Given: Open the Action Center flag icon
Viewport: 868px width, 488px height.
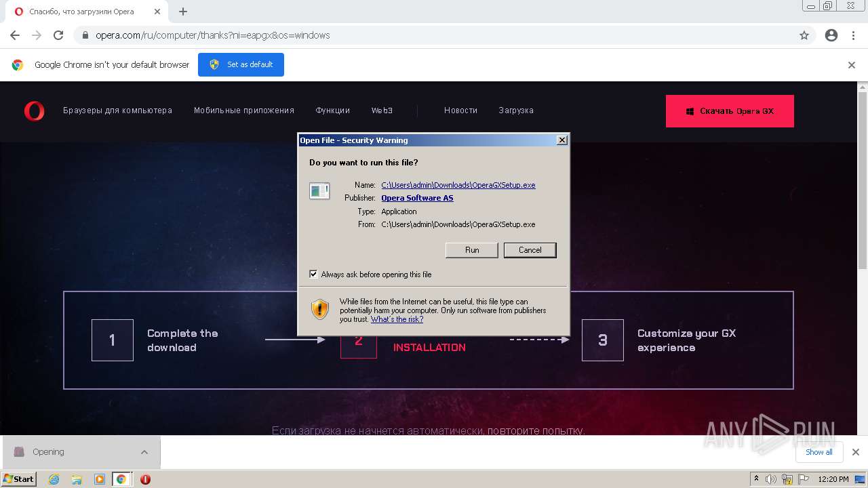Looking at the screenshot, I should [803, 479].
